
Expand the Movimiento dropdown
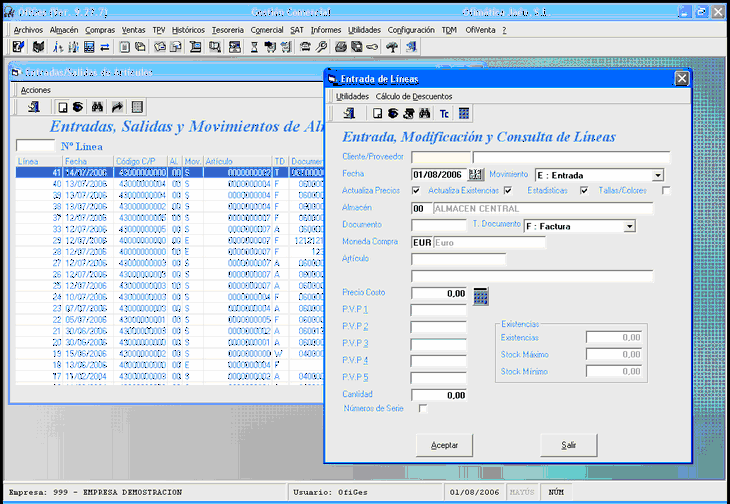click(x=657, y=175)
